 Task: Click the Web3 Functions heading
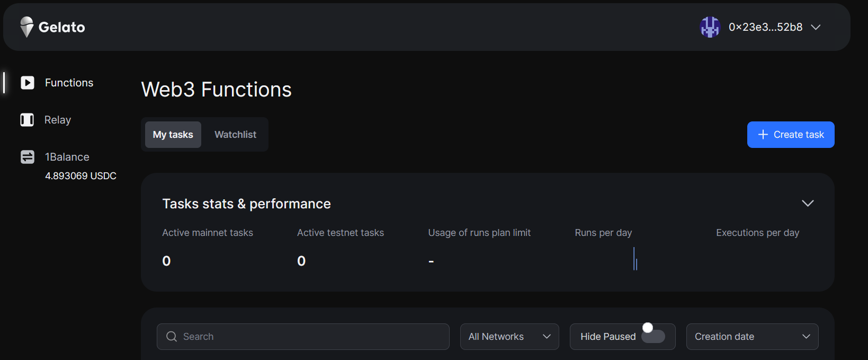216,90
